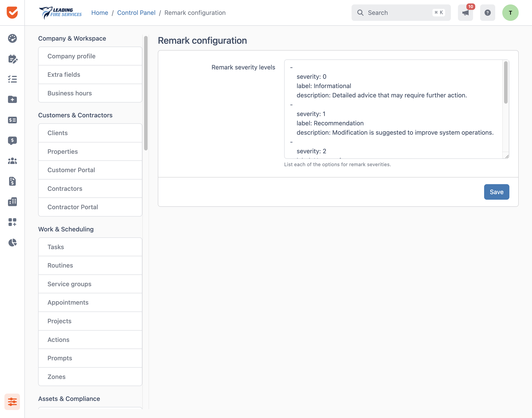Click the settings menu scrollbar thumb
The width and height of the screenshot is (532, 418).
(146, 93)
